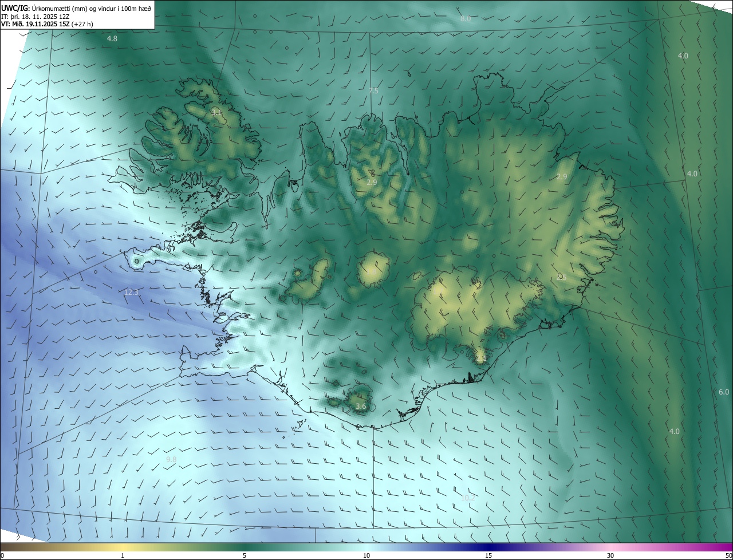733x560 pixels.
Task: Select the 10.2 value south of Iceland
Action: click(x=468, y=498)
